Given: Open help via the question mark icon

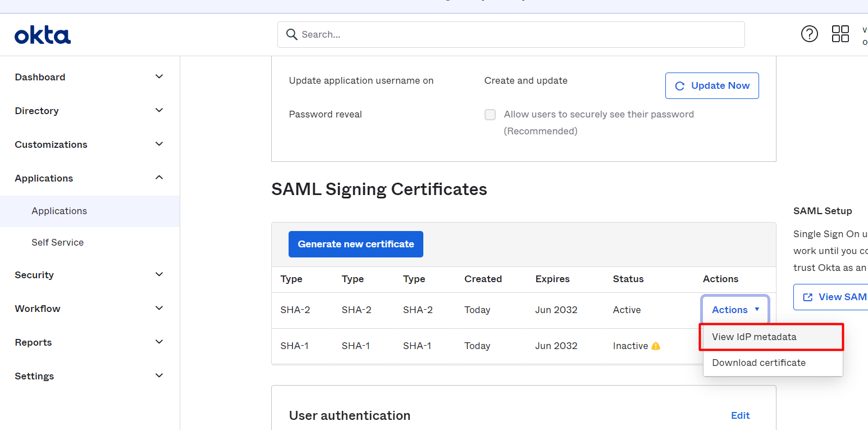Looking at the screenshot, I should point(809,34).
